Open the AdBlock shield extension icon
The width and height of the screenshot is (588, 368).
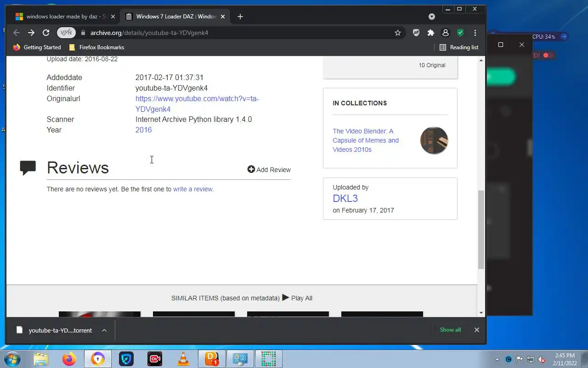point(416,33)
